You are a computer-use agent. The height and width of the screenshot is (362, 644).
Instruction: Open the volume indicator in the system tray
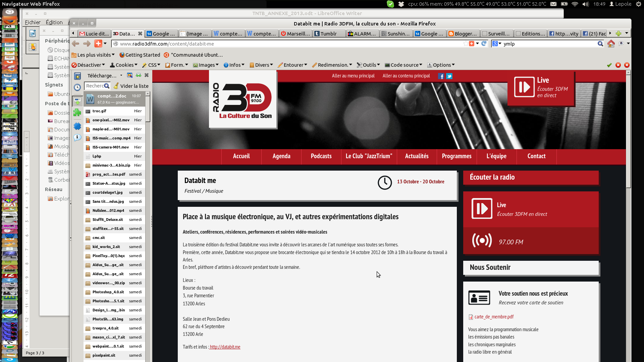point(585,4)
